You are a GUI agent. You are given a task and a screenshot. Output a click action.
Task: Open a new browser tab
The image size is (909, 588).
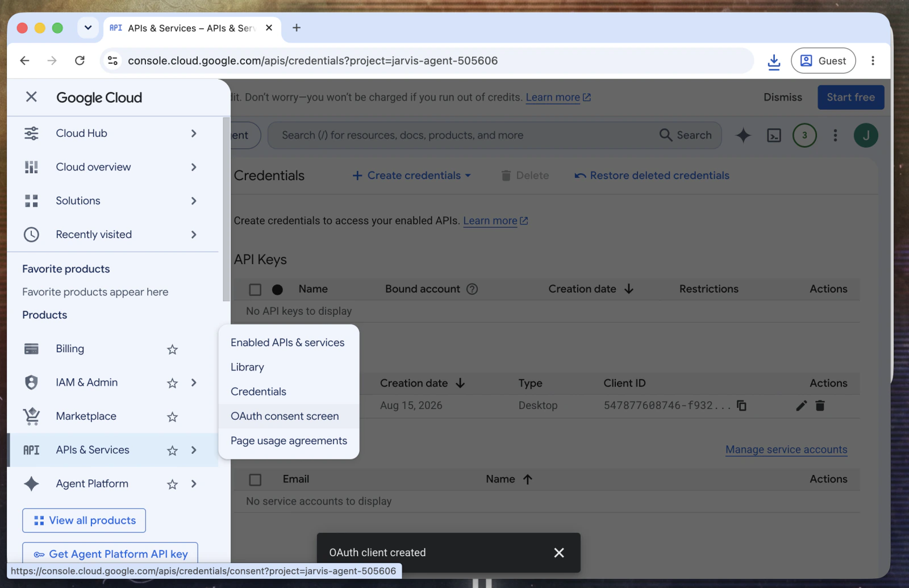tap(297, 28)
